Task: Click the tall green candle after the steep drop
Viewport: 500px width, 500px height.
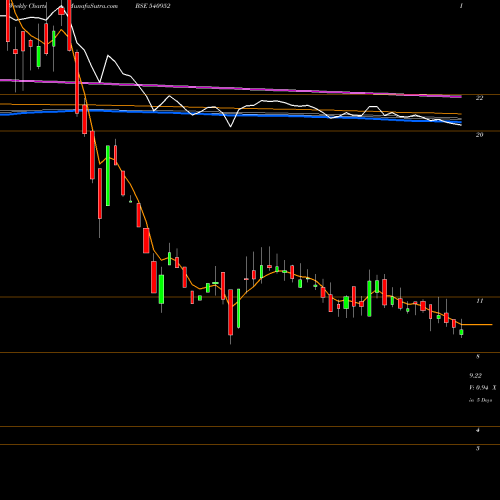Action: coord(108,176)
